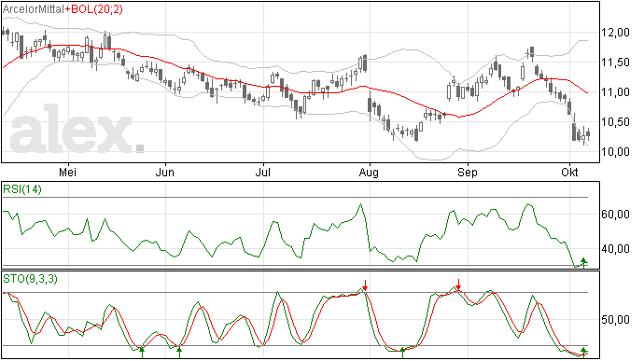Click the 12,00 price axis value
The width and height of the screenshot is (644, 361).
(x=616, y=33)
